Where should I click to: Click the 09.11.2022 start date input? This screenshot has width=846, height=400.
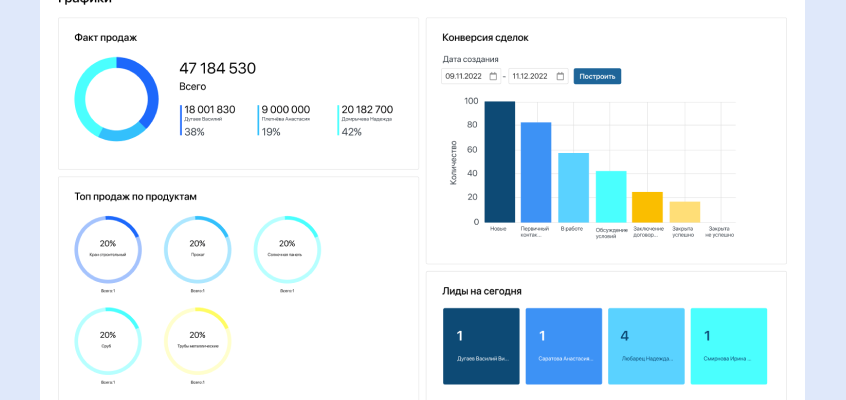pos(464,76)
